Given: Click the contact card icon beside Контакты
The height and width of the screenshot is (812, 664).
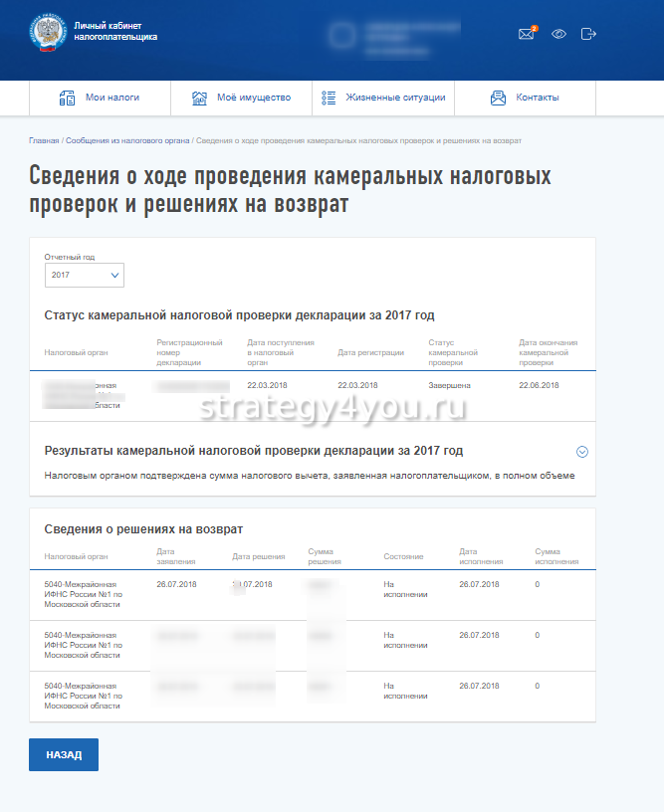Looking at the screenshot, I should coord(499,98).
